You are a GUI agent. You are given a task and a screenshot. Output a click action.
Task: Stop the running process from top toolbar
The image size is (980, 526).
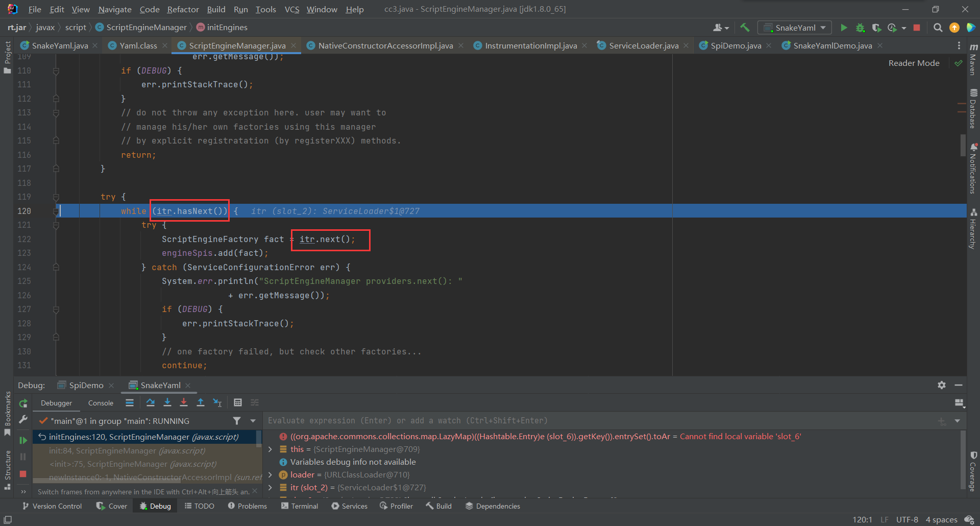[x=917, y=28]
